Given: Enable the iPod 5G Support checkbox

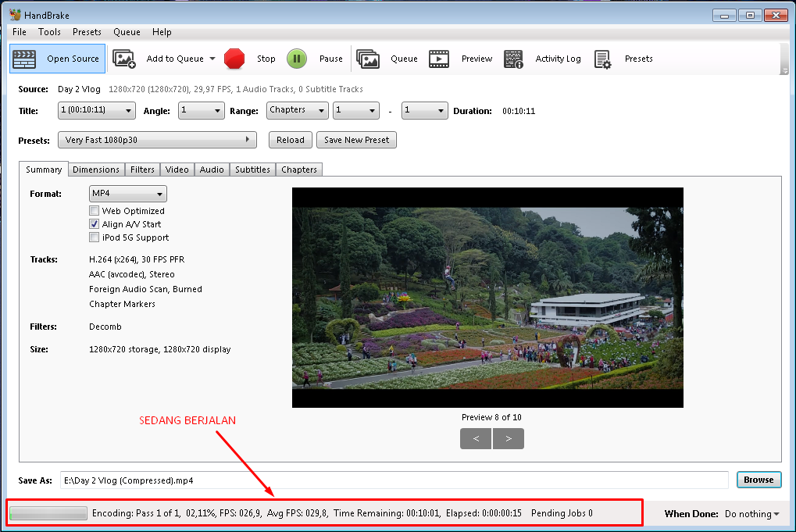Looking at the screenshot, I should (x=94, y=237).
